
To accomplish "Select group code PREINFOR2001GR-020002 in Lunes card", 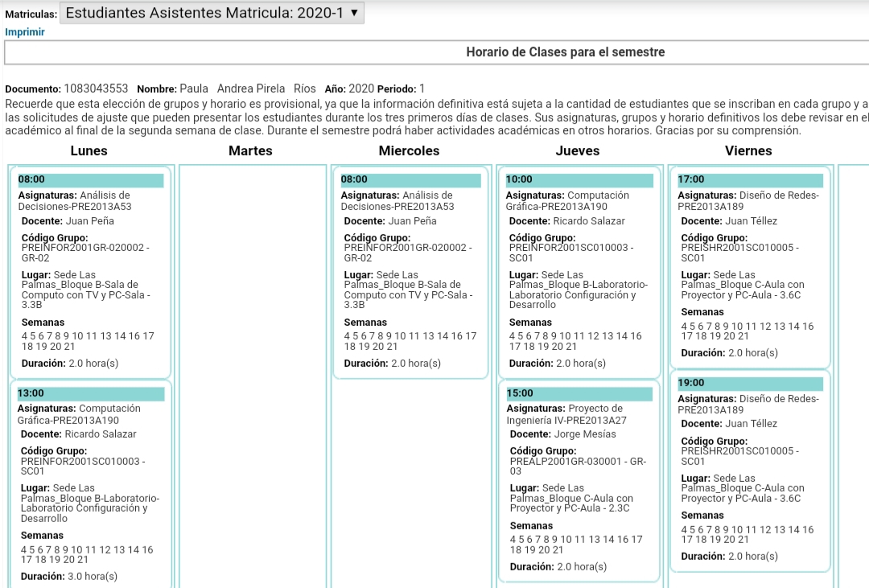I will coord(85,253).
